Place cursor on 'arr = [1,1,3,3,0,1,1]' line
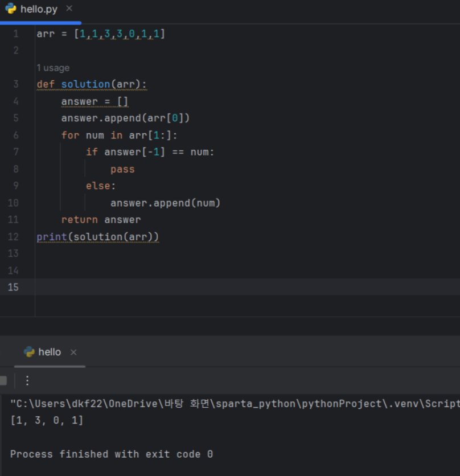Screen dimensions: 460x476 click(x=101, y=34)
